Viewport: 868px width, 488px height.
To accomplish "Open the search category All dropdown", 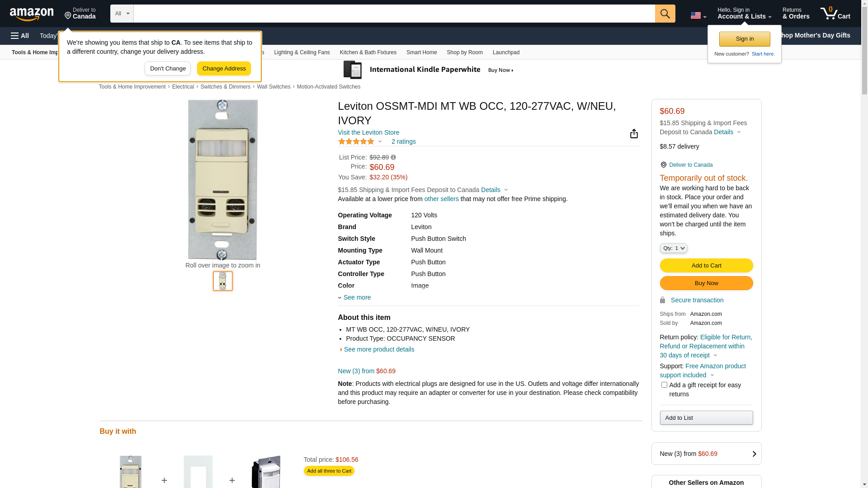I will tap(122, 14).
